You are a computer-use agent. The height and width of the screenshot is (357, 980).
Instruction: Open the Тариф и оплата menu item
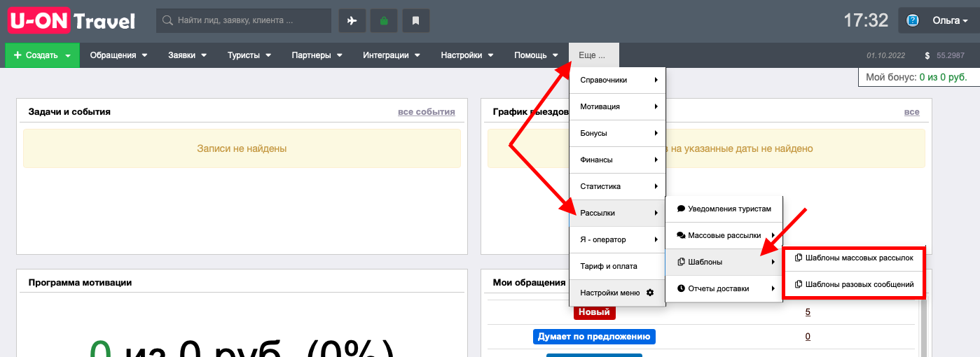pos(617,266)
